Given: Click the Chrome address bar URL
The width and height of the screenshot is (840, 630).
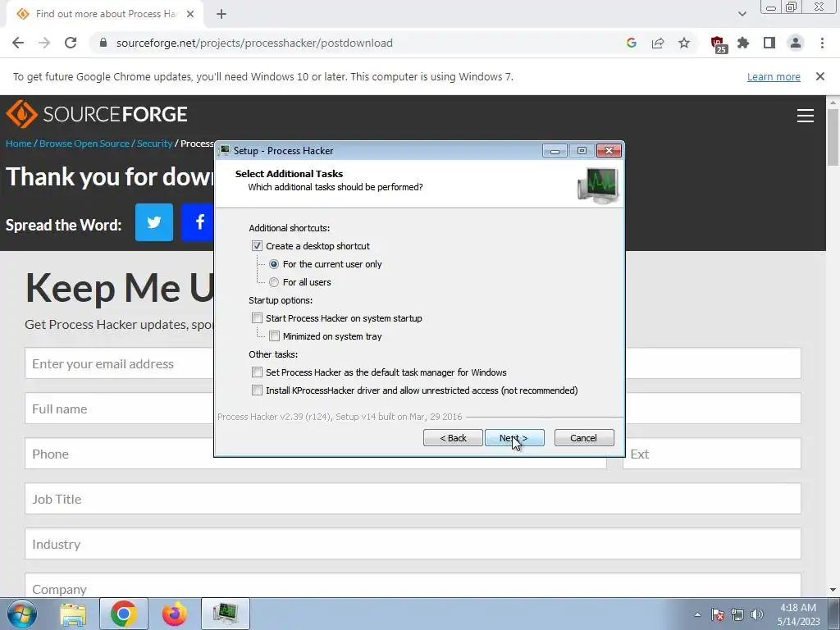Looking at the screenshot, I should 254,43.
